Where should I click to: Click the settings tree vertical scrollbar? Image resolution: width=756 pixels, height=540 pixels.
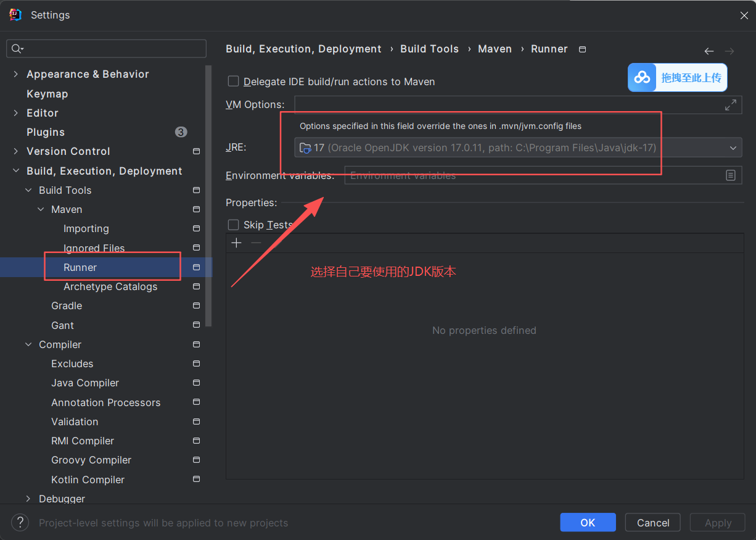(x=208, y=196)
